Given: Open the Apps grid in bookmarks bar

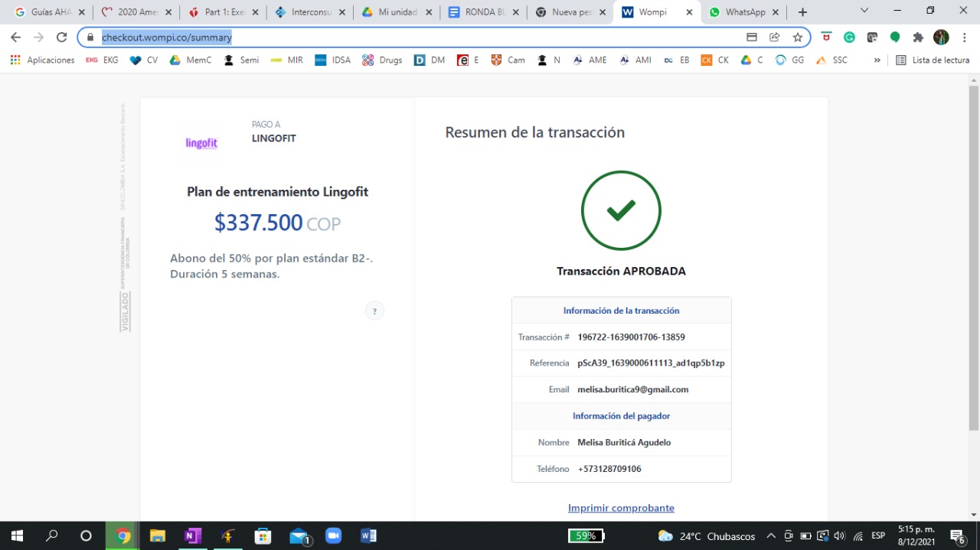Looking at the screenshot, I should pyautogui.click(x=15, y=60).
